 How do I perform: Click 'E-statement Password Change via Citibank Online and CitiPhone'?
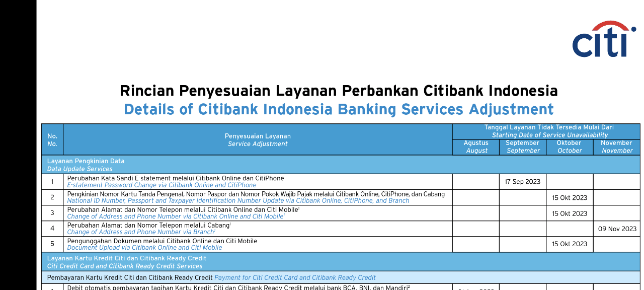(162, 185)
